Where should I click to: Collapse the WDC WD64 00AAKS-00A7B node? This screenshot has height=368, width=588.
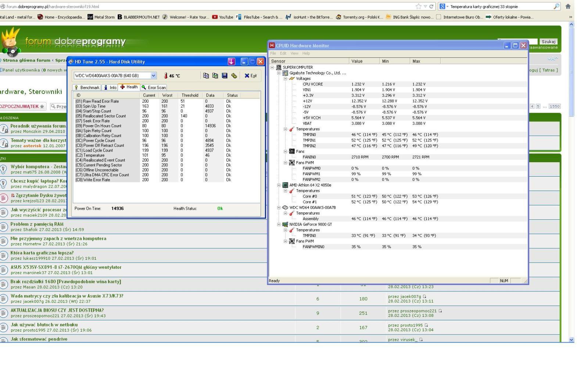(x=279, y=208)
